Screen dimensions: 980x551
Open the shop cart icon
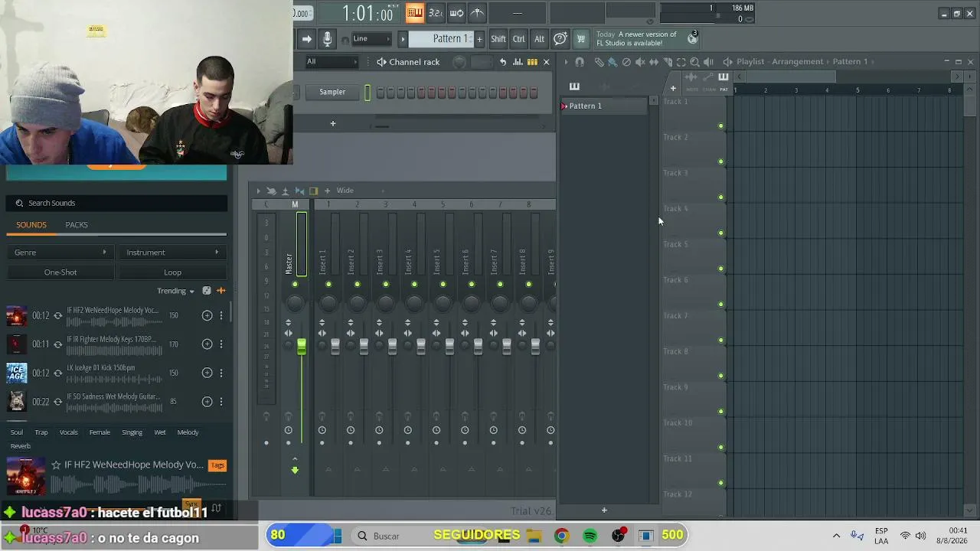(x=581, y=39)
